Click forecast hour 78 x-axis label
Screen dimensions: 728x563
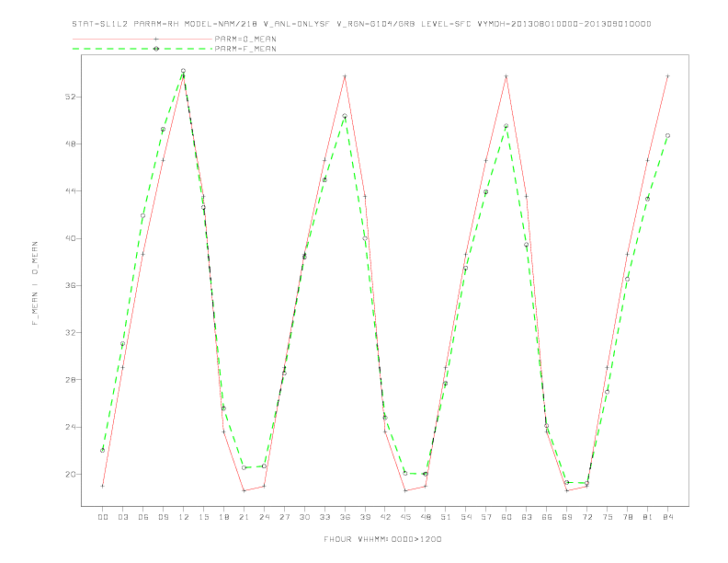[x=628, y=517]
